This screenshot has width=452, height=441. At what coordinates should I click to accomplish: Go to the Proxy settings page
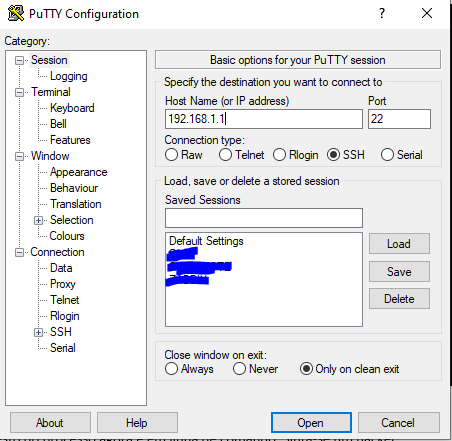click(63, 284)
